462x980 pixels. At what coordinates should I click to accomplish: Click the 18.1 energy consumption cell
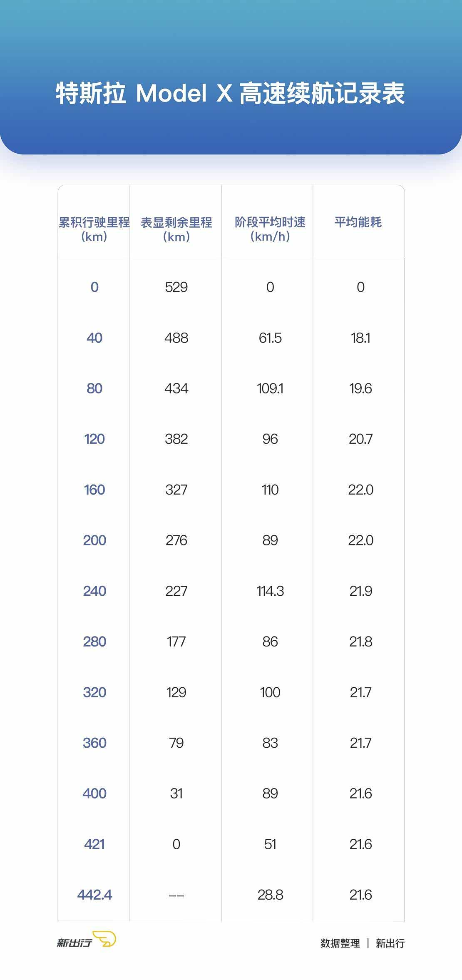[x=360, y=338]
